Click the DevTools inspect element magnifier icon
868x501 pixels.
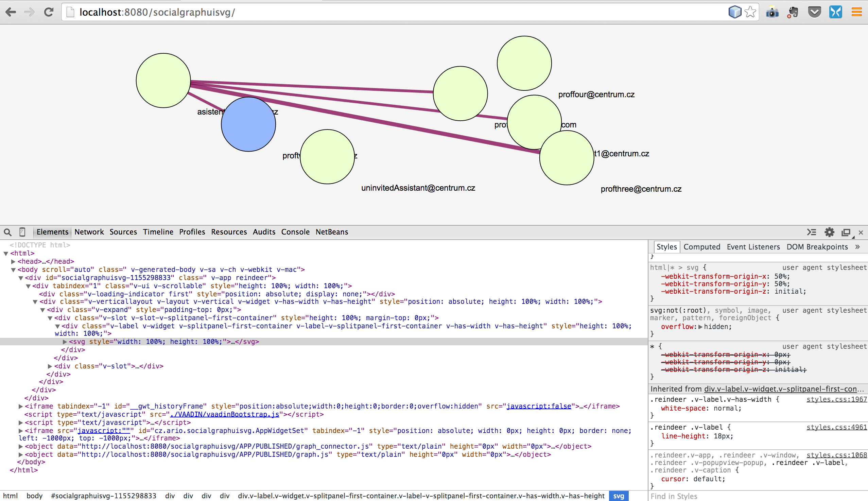coord(7,232)
